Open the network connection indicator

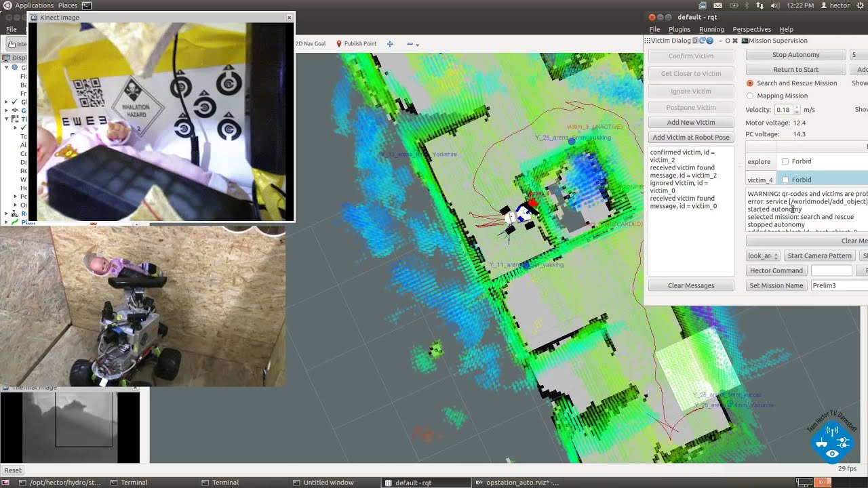759,5
